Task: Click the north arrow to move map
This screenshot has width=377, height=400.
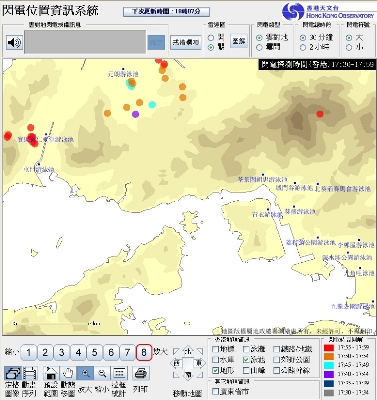Action: 188,351
